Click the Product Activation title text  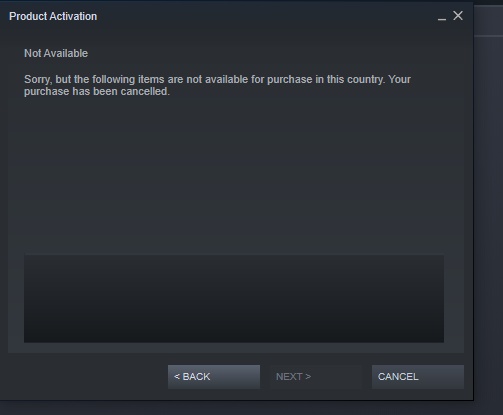(53, 16)
